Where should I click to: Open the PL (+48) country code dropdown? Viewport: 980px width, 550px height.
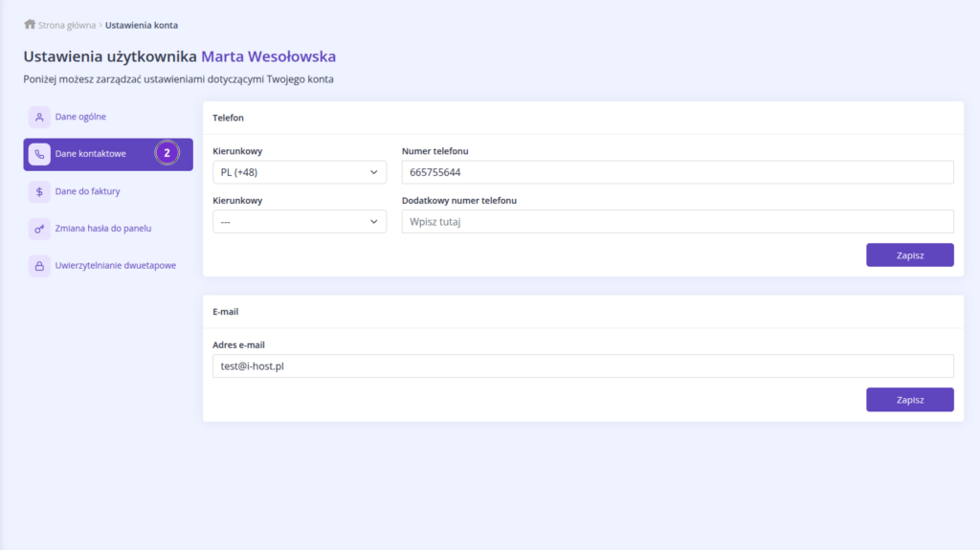(x=299, y=172)
